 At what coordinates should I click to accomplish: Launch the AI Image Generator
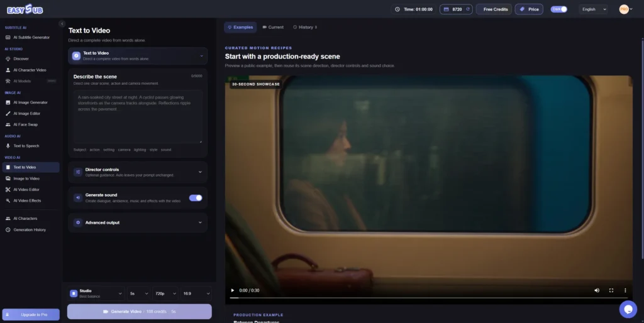click(31, 102)
